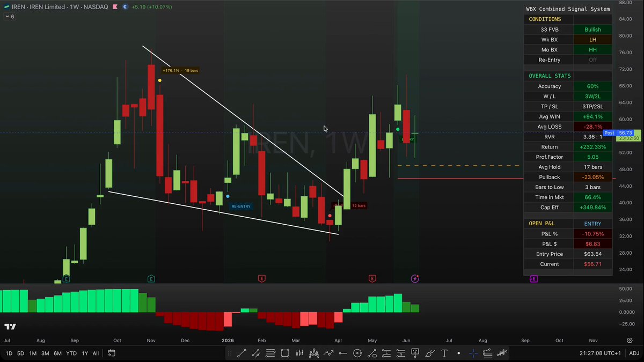Toggle the ADJ adjustment setting
644x362 pixels.
pyautogui.click(x=634, y=353)
